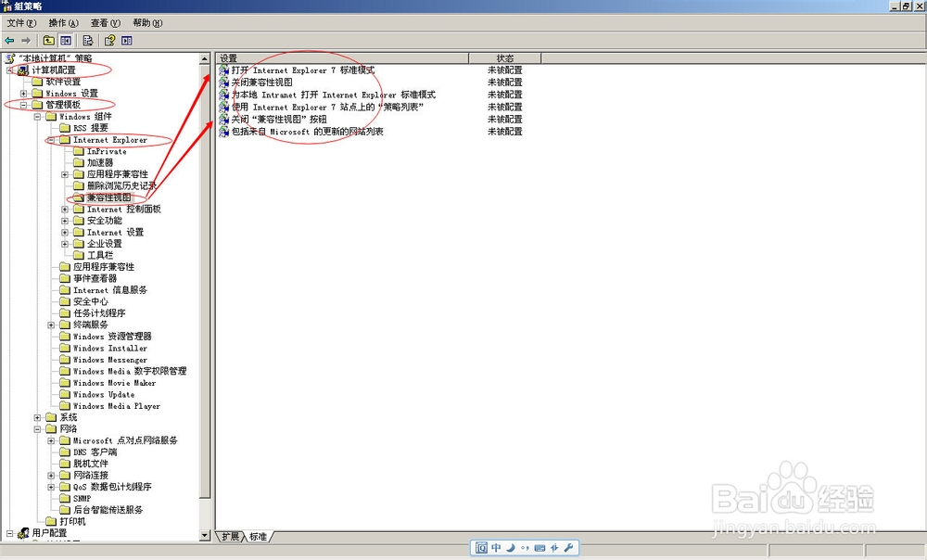Click icon beside 包括来自 Microsoft 的更新的网站列表

point(223,132)
